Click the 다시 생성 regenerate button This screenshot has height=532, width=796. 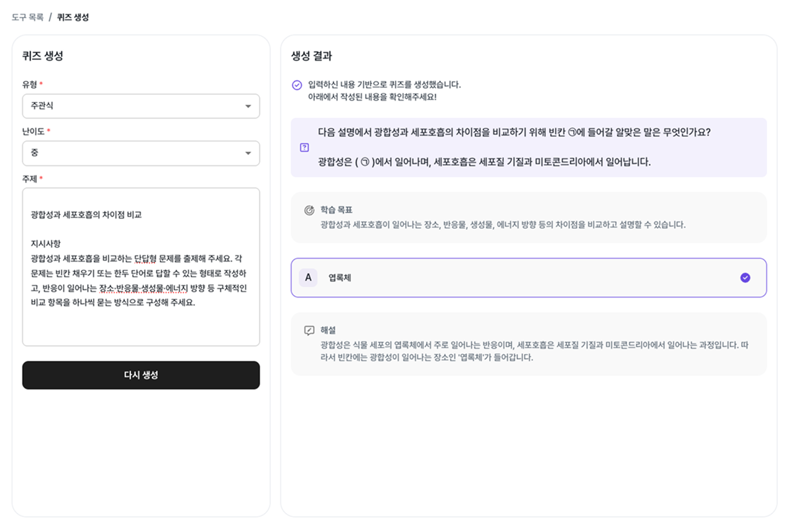point(141,375)
